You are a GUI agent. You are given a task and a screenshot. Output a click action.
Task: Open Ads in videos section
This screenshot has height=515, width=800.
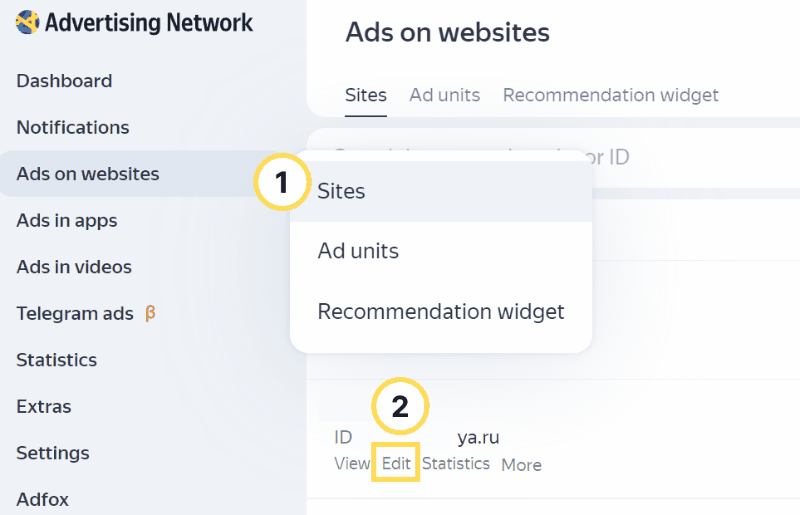pyautogui.click(x=74, y=266)
